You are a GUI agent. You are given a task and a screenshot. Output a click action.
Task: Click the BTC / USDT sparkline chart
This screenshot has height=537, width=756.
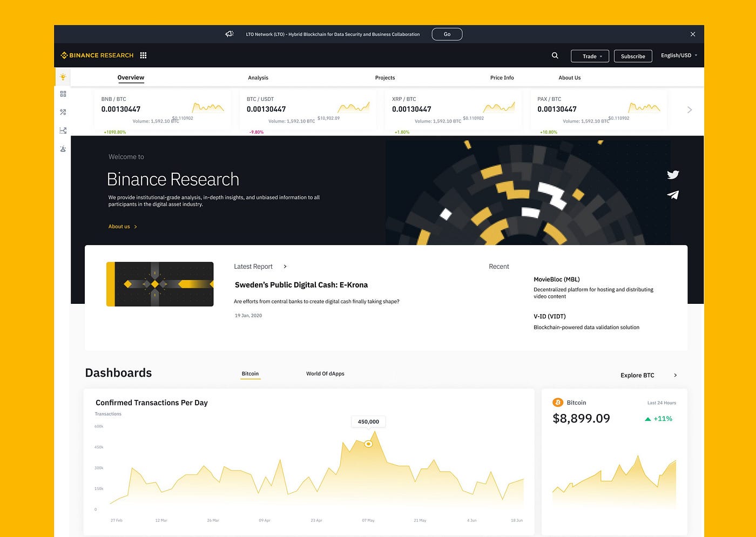[x=354, y=107]
